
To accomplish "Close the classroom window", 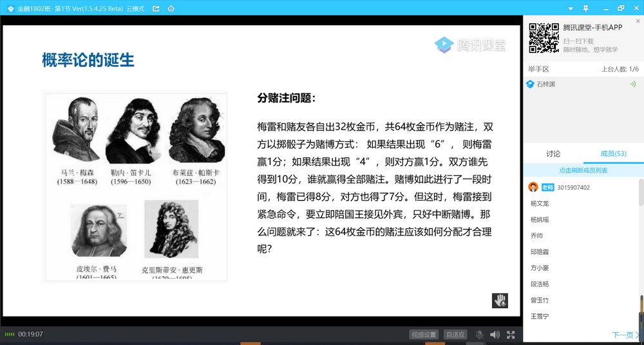I will [637, 8].
